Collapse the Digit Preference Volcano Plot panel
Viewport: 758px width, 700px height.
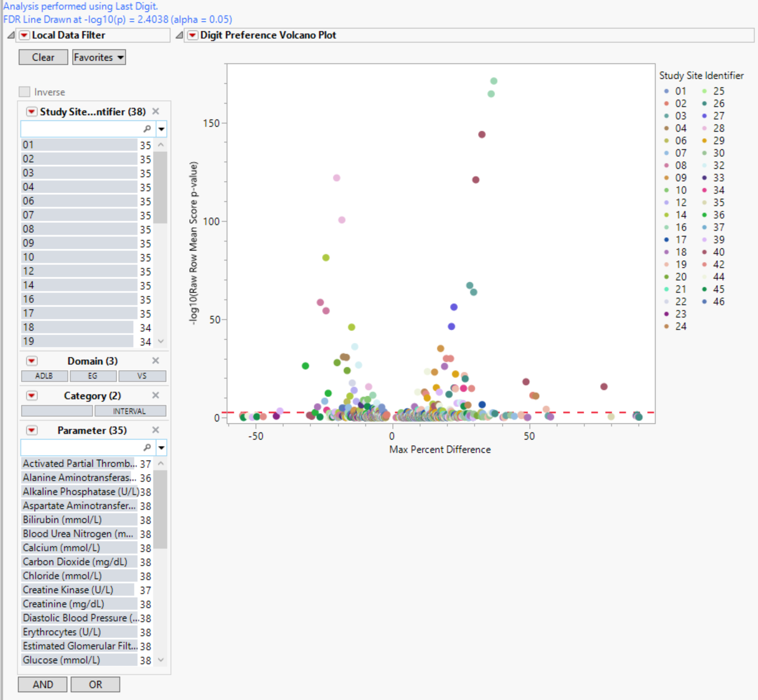coord(179,35)
